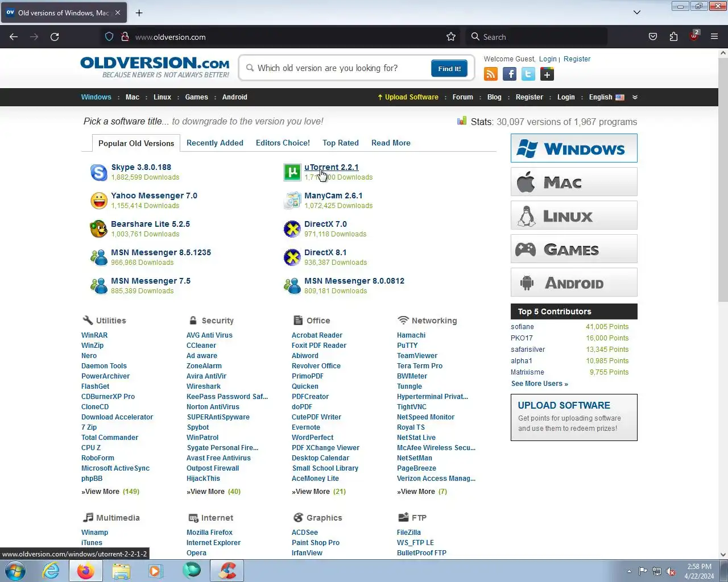Click the Yahoo Messenger smiley icon

[x=99, y=201]
